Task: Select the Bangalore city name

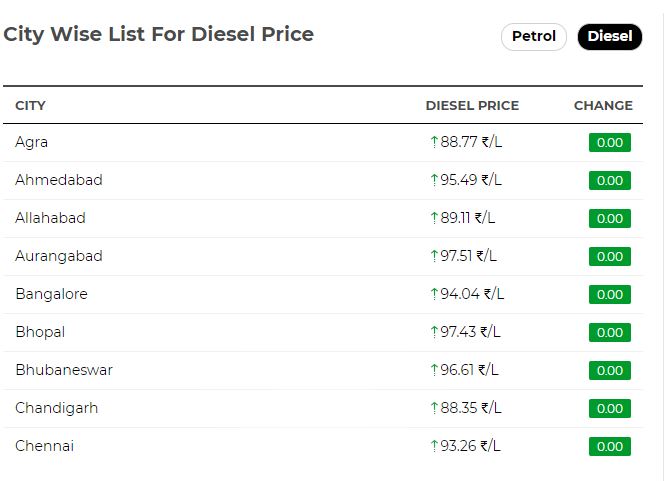Action: [51, 294]
